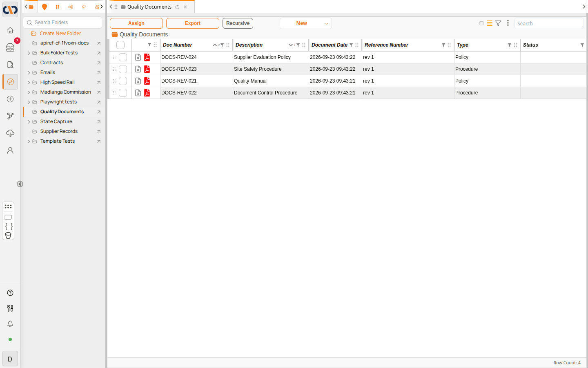Image resolution: width=588 pixels, height=368 pixels.
Task: Click the table Search input field
Action: click(549, 23)
